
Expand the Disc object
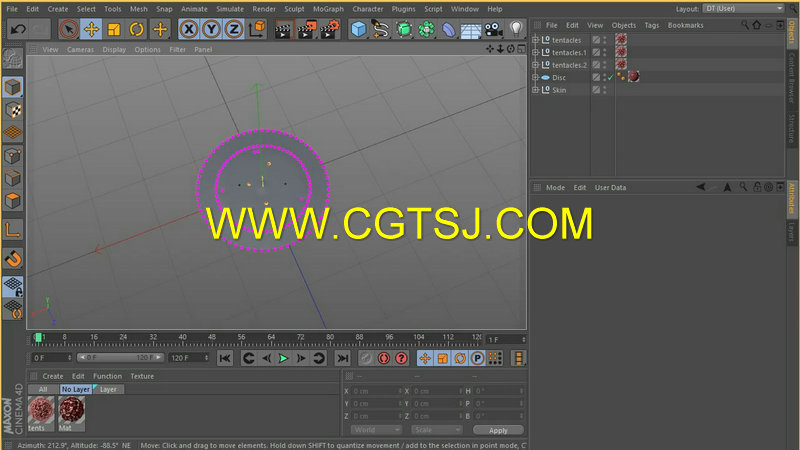click(x=535, y=78)
